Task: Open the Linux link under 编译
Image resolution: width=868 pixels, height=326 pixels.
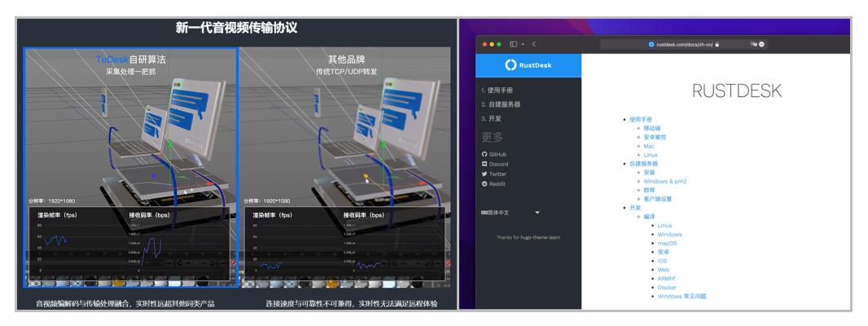Action: [x=664, y=226]
